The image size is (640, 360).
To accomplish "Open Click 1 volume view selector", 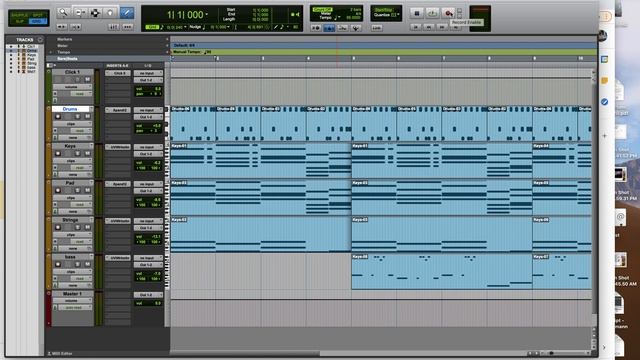I will click(72, 87).
